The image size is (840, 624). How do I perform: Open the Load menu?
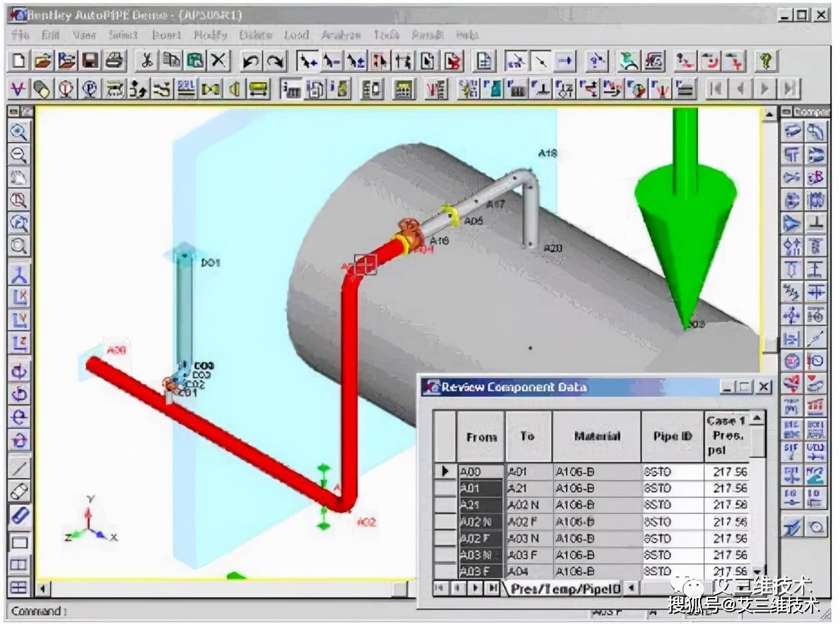coord(297,35)
